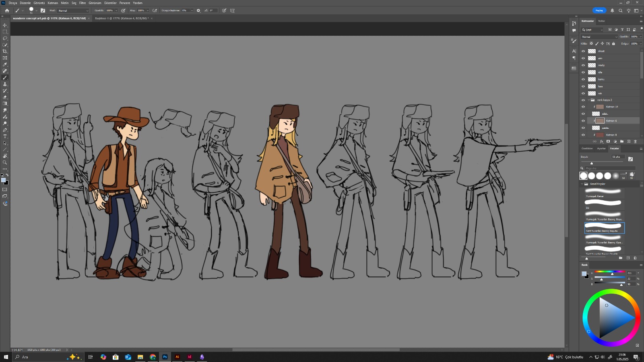Click the brush Boyut size slider
644x362 pixels.
click(602, 162)
